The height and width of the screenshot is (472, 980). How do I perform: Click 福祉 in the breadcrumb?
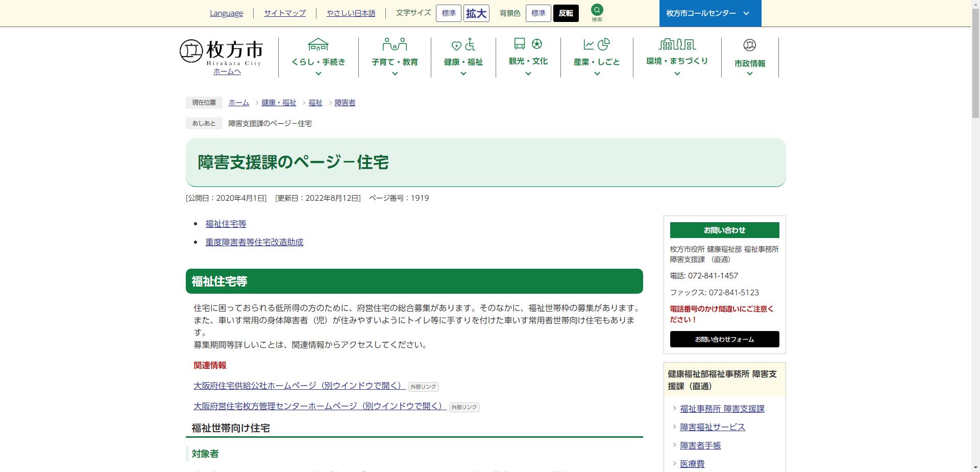pyautogui.click(x=315, y=103)
